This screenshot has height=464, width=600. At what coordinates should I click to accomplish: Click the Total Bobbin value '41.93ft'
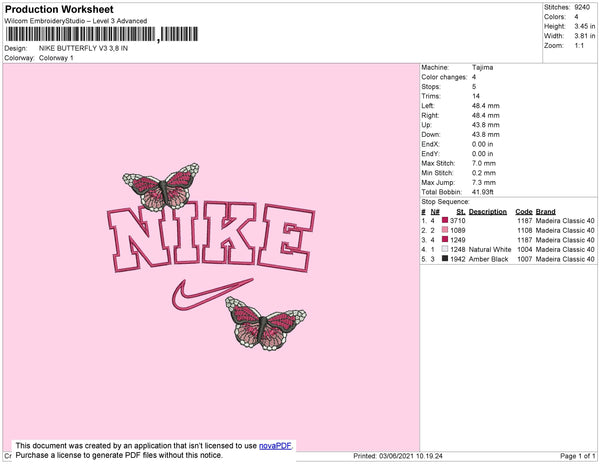(483, 192)
